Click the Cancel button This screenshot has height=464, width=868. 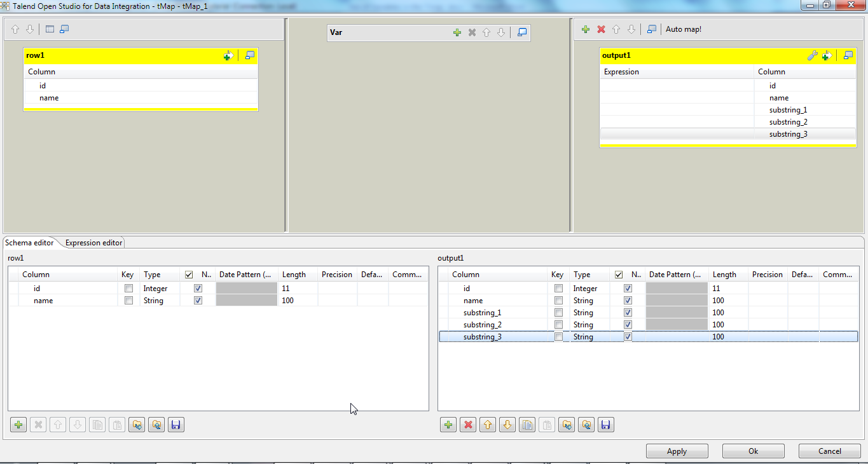click(830, 451)
